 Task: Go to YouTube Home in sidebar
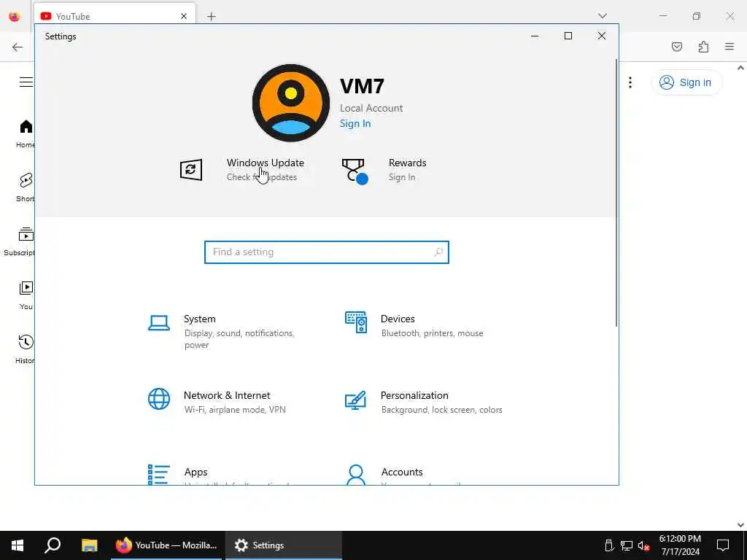click(x=24, y=134)
